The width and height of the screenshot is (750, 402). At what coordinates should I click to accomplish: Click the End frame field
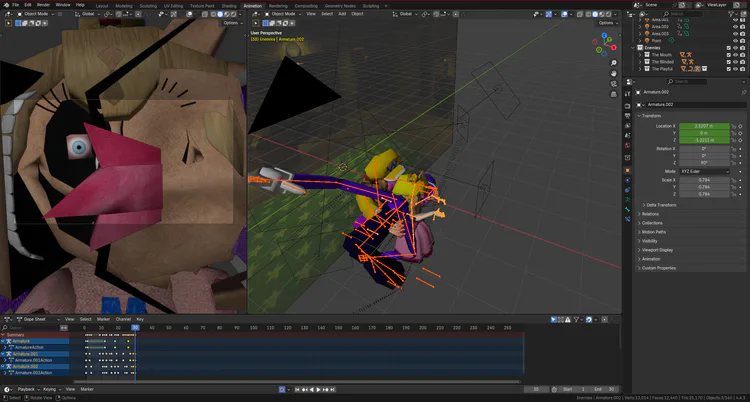(x=604, y=390)
